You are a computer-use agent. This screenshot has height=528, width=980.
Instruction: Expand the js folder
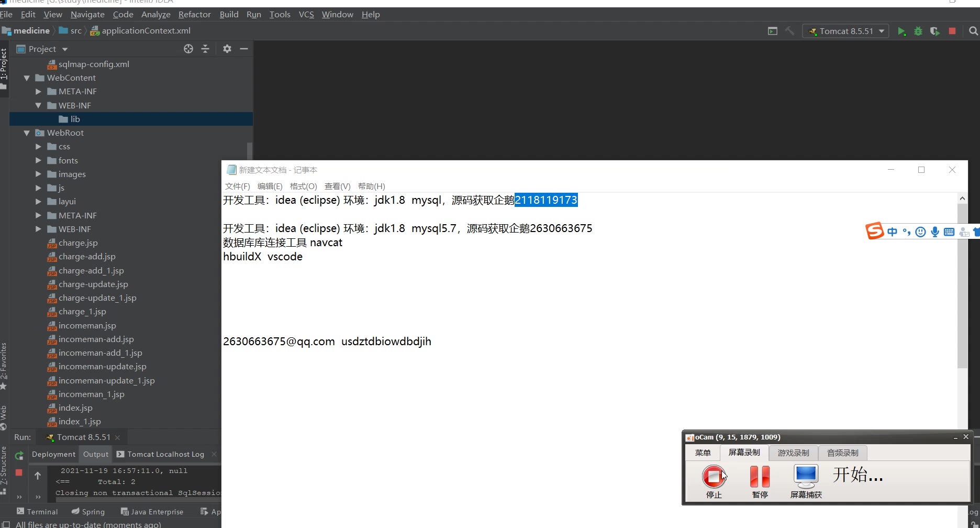pyautogui.click(x=38, y=188)
